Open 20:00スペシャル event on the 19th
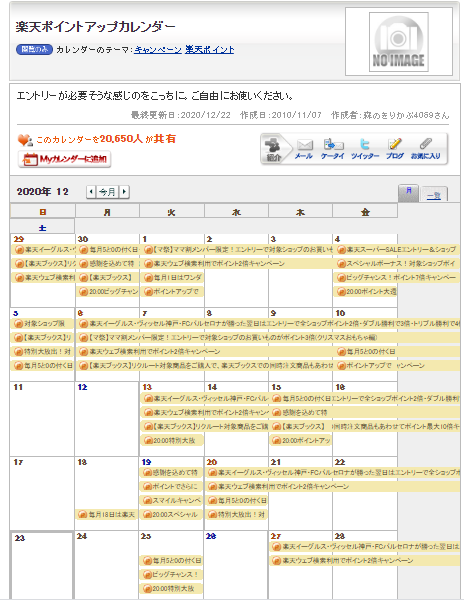The height and width of the screenshot is (604, 464). [172, 514]
